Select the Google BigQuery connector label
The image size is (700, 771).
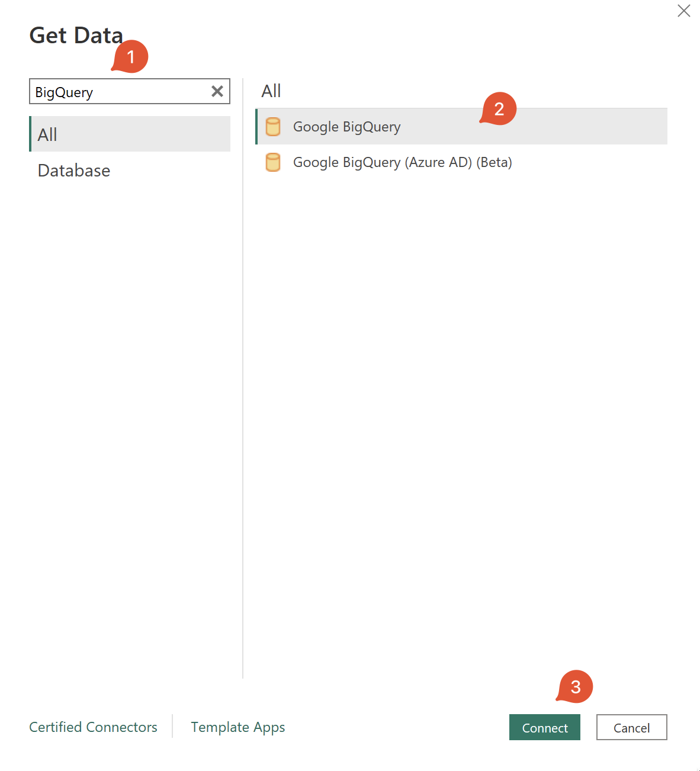[347, 127]
